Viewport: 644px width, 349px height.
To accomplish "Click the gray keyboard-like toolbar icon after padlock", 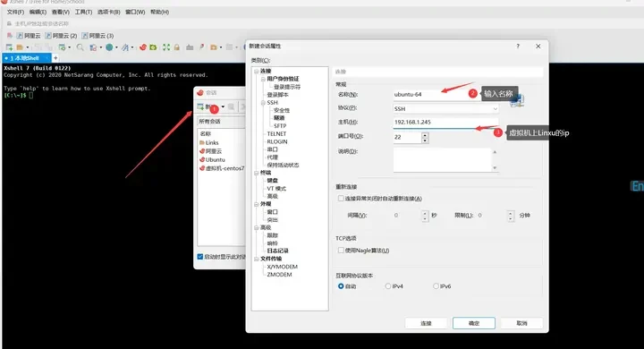I will coord(190,47).
